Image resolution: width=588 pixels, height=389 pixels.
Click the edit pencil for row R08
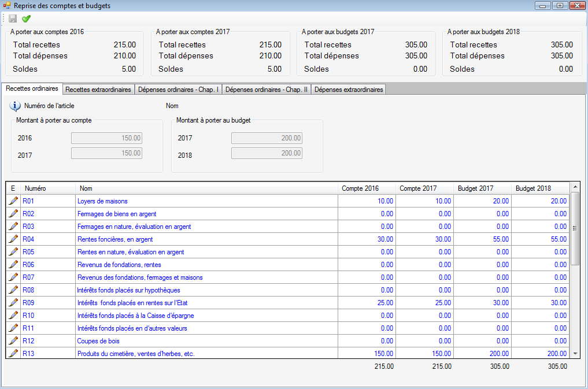tap(13, 290)
